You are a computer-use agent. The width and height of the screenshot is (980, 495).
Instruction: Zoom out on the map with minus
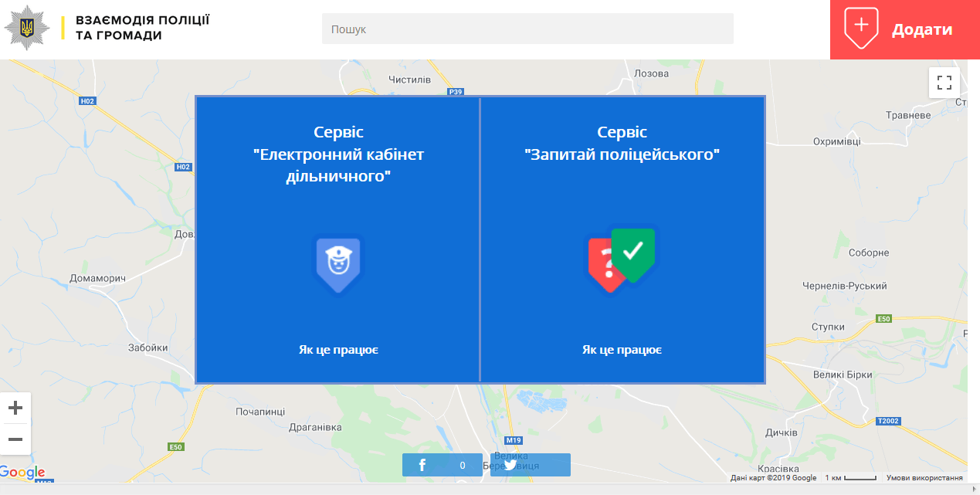pyautogui.click(x=15, y=439)
